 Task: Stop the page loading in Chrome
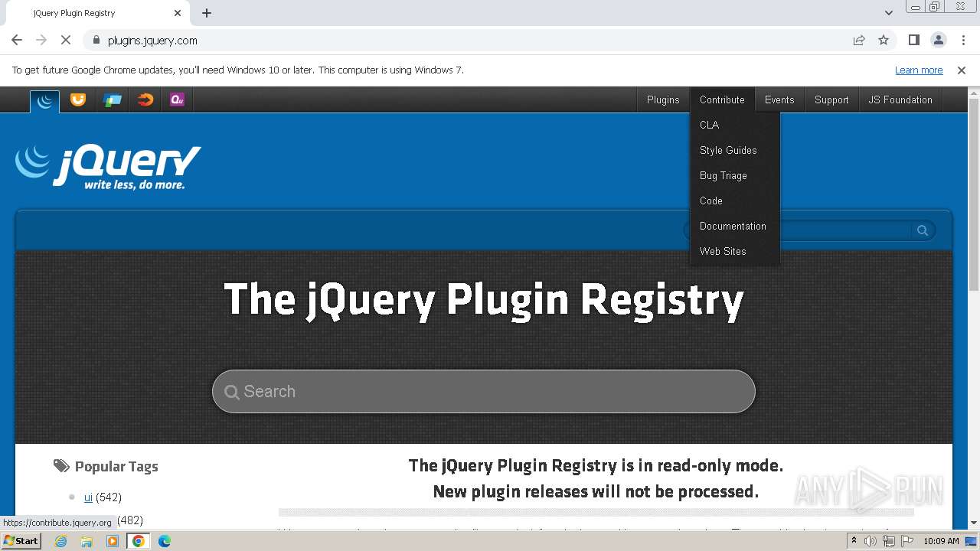point(66,41)
